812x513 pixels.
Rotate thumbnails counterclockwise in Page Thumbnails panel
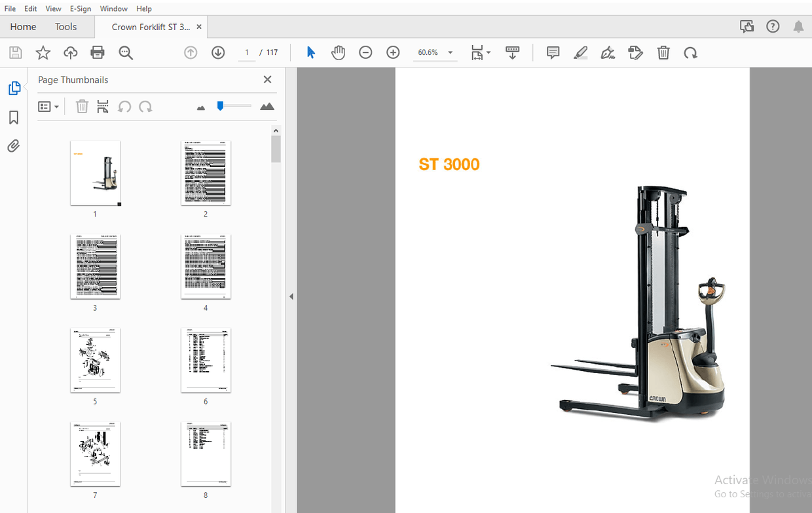point(124,106)
